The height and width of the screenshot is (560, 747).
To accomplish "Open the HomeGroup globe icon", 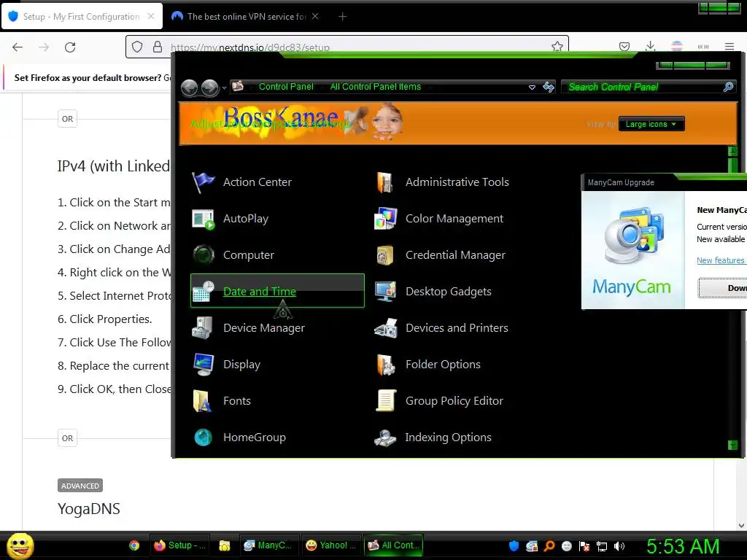I will [203, 437].
